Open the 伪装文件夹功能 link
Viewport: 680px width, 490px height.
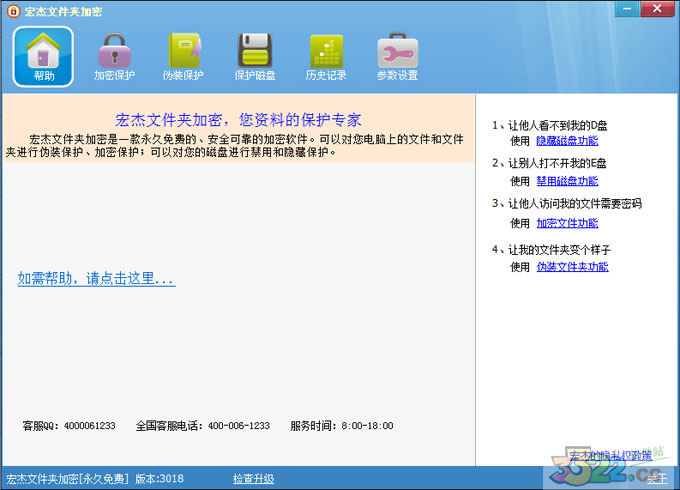(x=572, y=267)
